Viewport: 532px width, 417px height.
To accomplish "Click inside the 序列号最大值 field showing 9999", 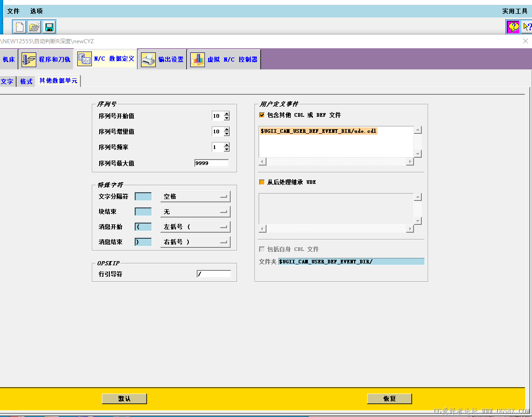I will point(211,162).
